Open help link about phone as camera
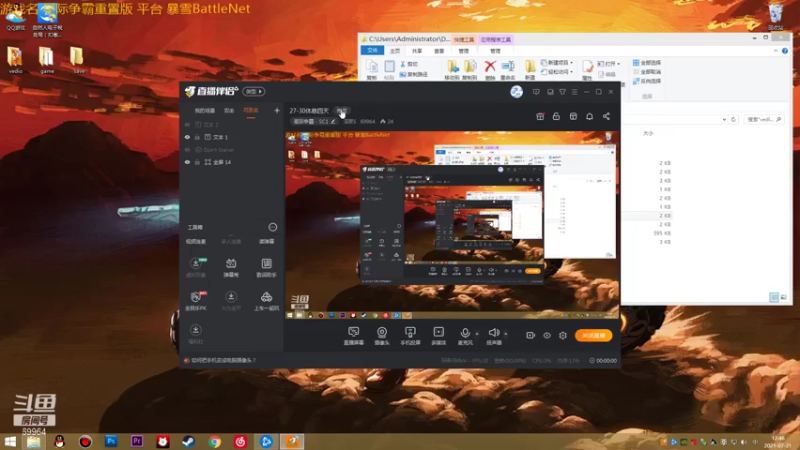800x450 pixels. [223, 360]
